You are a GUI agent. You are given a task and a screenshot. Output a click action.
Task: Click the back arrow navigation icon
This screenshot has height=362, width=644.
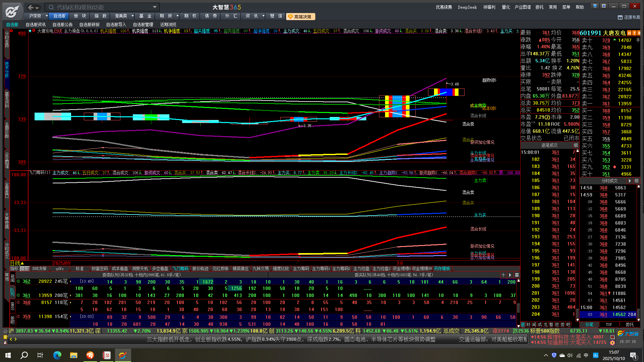click(31, 7)
